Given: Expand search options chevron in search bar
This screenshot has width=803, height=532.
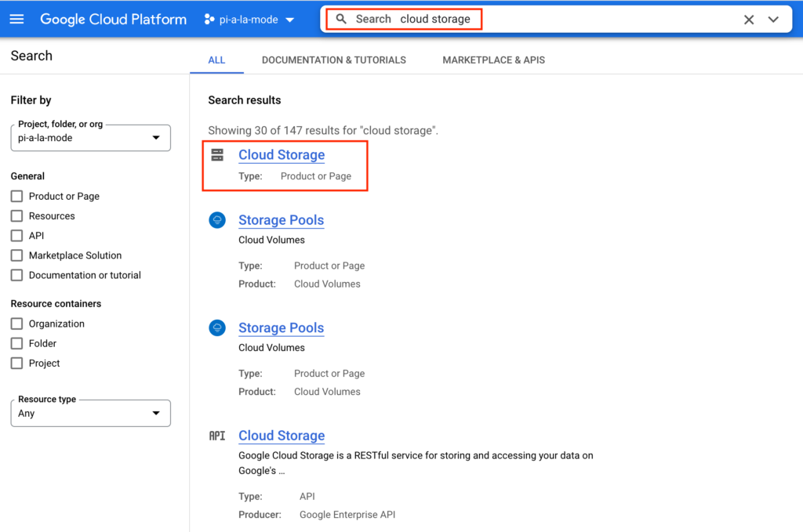Looking at the screenshot, I should pos(773,20).
